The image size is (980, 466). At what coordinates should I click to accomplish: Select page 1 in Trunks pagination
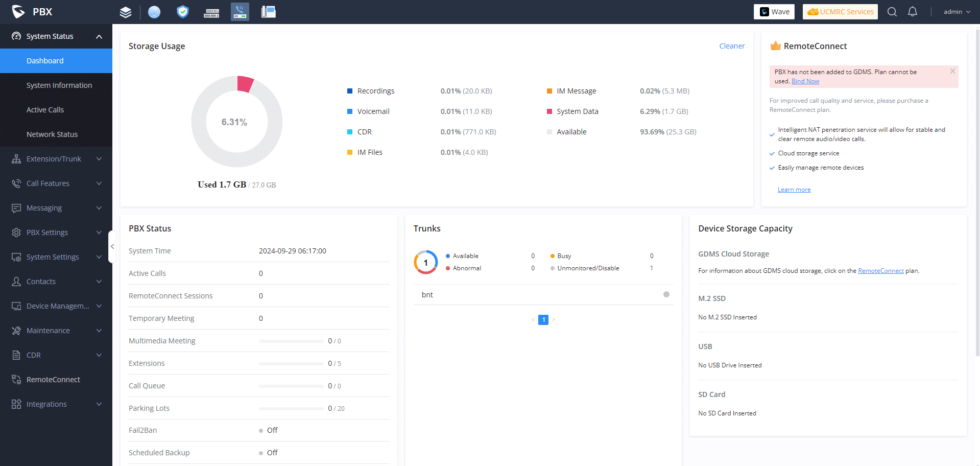pyautogui.click(x=543, y=320)
